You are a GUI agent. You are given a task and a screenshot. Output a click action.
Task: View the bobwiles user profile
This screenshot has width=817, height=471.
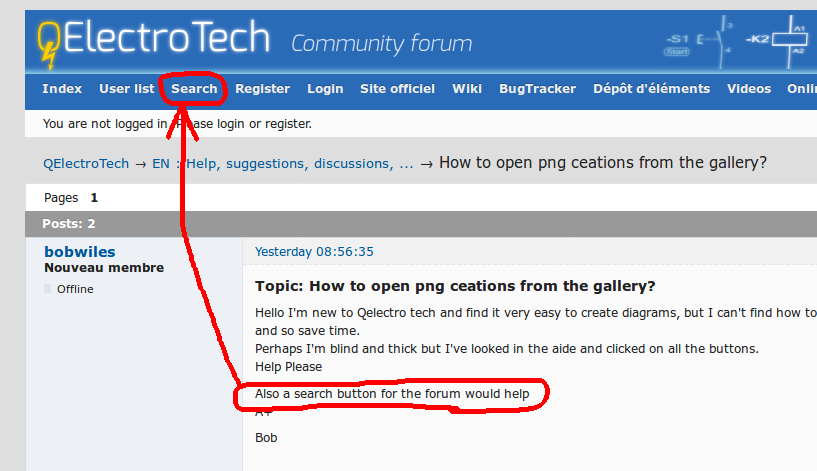click(x=80, y=252)
